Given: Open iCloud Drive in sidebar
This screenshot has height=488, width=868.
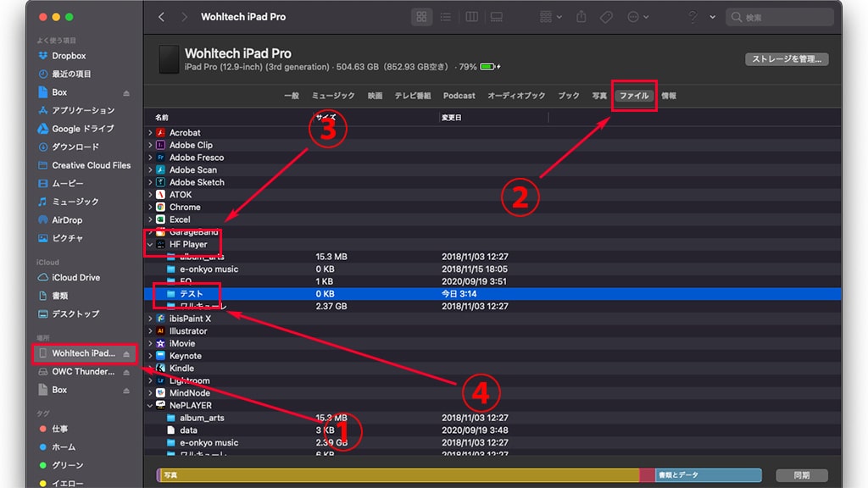Looking at the screenshot, I should (x=75, y=278).
